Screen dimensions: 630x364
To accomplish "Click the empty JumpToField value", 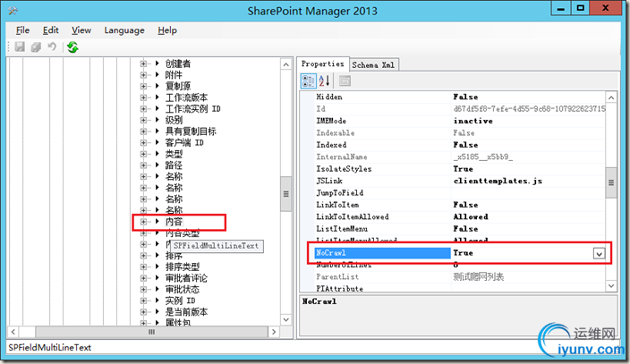I will coord(528,193).
